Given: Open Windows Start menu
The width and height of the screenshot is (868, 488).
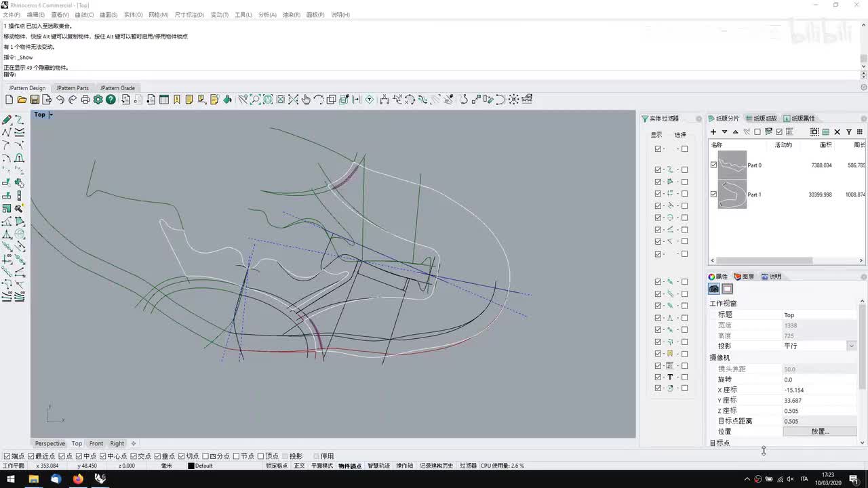Looking at the screenshot, I should (11, 479).
